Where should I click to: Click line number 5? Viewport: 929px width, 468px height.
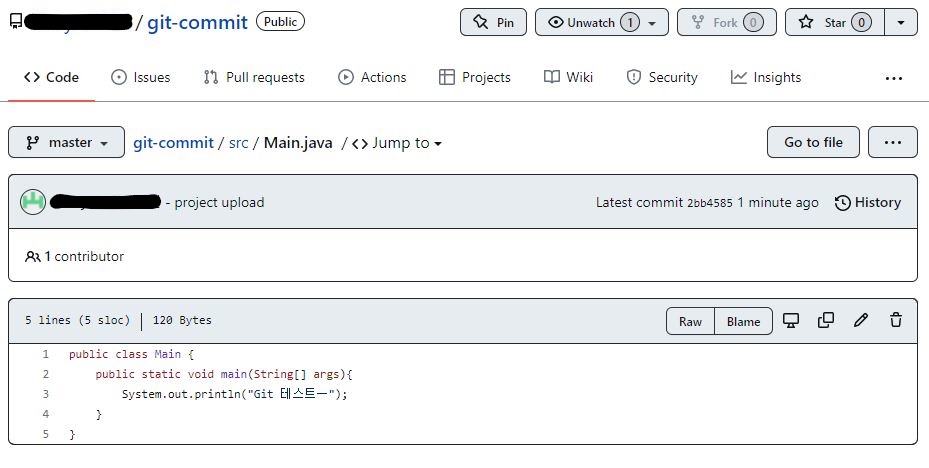point(46,434)
